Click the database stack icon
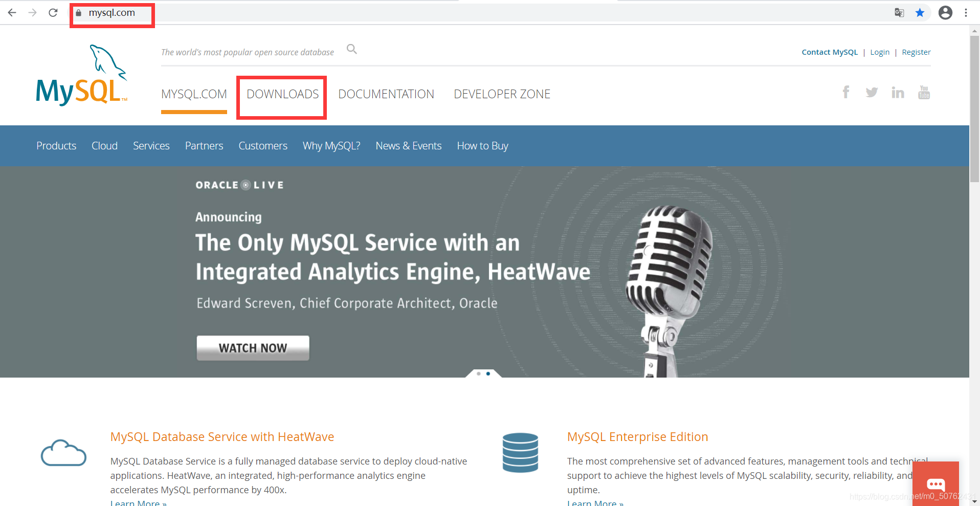 pos(520,453)
